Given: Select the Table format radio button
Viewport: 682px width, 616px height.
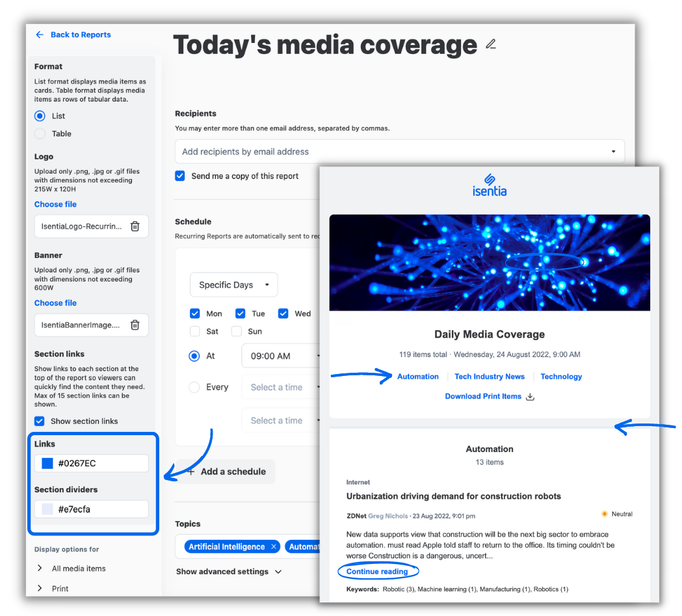Looking at the screenshot, I should click(x=40, y=133).
